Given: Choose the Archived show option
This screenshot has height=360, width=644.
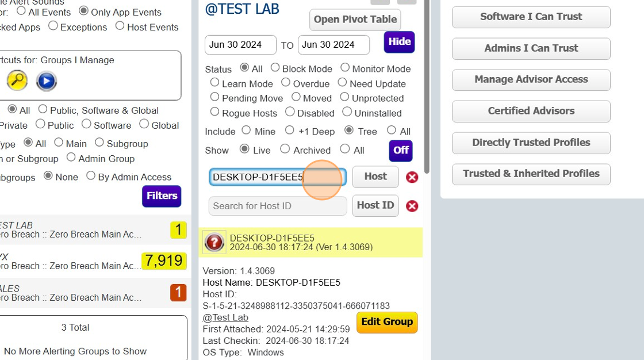Looking at the screenshot, I should (285, 149).
